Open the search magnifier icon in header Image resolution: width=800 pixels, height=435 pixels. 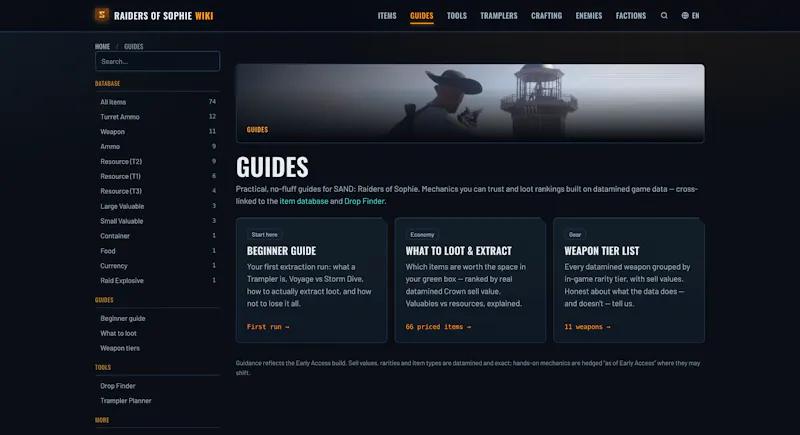point(664,15)
